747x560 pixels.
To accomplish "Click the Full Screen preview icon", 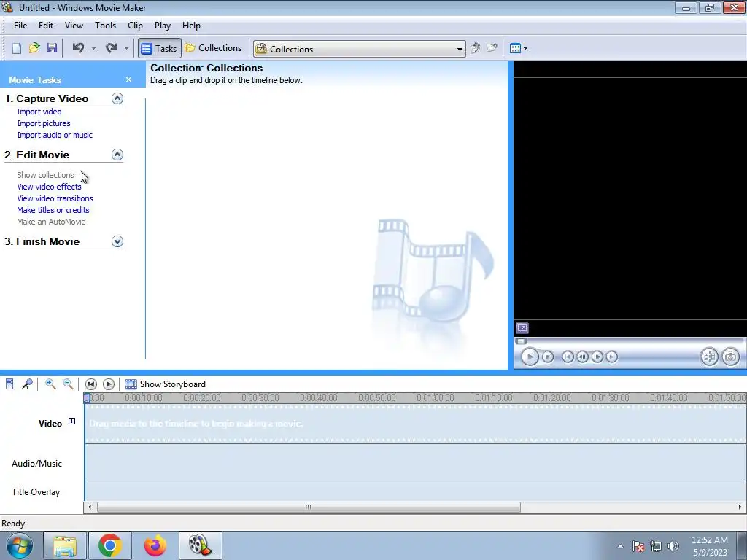I will tap(522, 328).
